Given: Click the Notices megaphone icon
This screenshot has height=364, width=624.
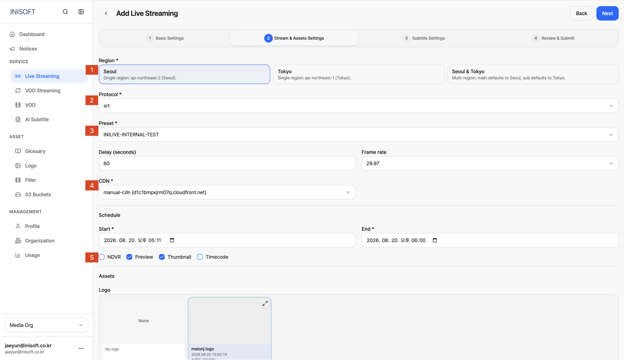Looking at the screenshot, I should (12, 49).
